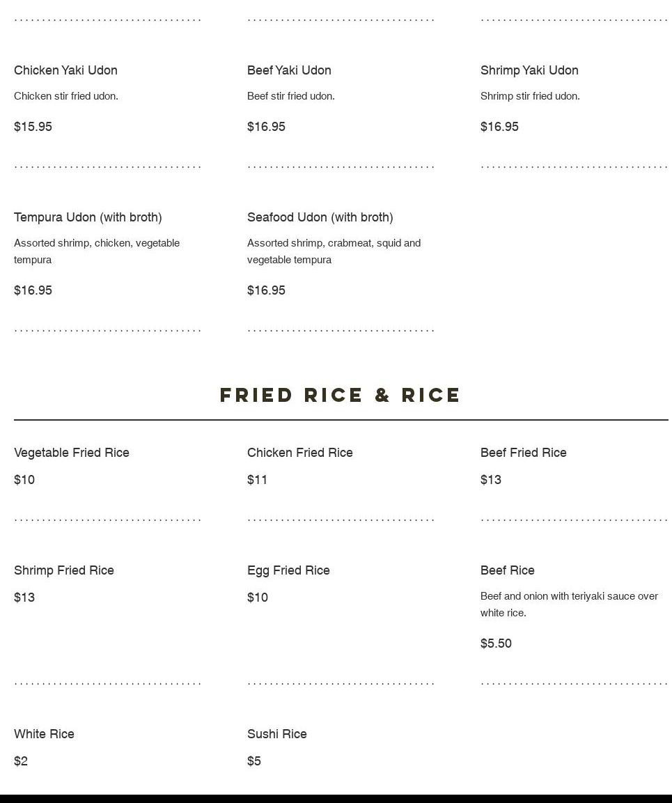Screen dimensions: 672x803
Task: Select the Shrimp Fried Rice item
Action: point(63,570)
